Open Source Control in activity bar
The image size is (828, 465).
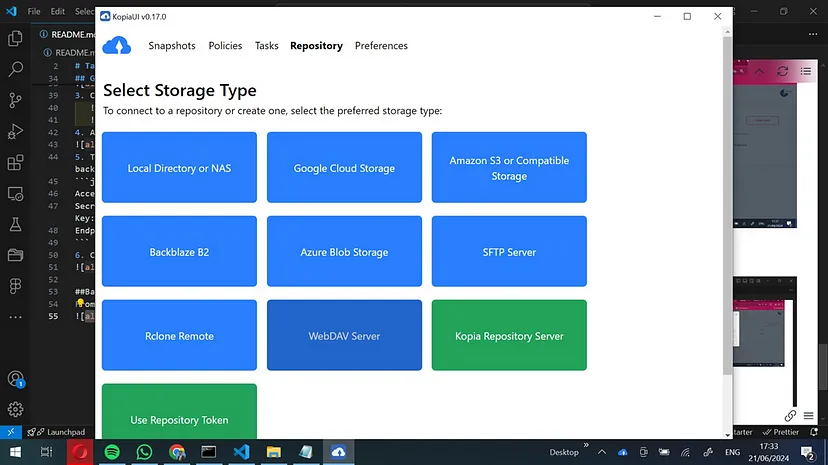pyautogui.click(x=15, y=100)
